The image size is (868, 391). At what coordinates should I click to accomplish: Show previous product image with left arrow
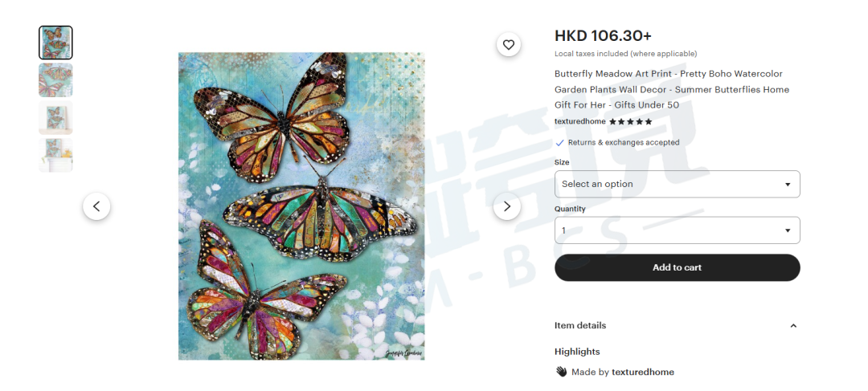pos(96,206)
